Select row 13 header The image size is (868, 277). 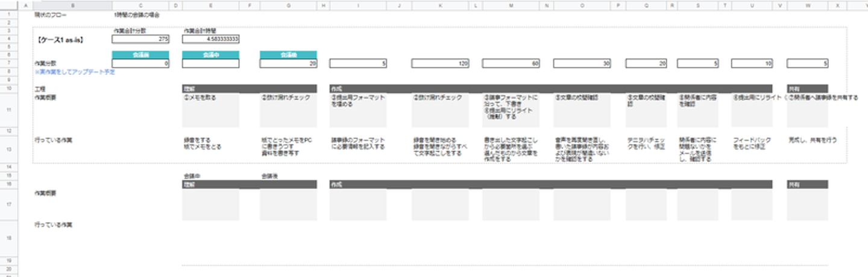(10, 148)
